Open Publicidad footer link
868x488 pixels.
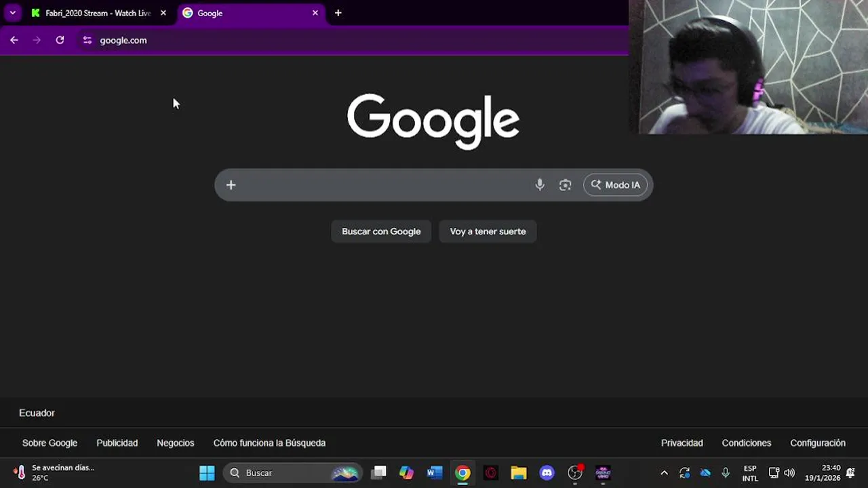pyautogui.click(x=117, y=443)
